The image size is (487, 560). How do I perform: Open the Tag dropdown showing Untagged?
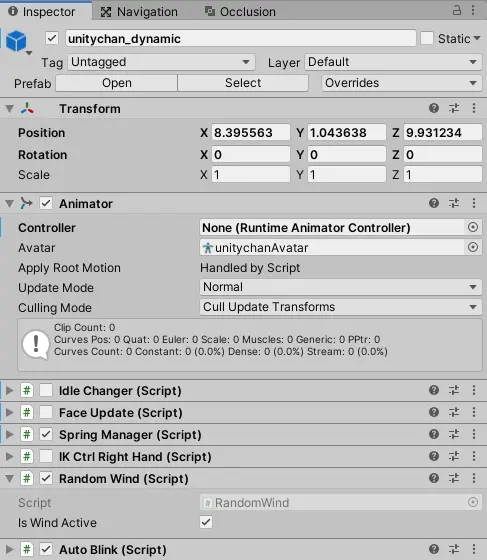click(161, 62)
